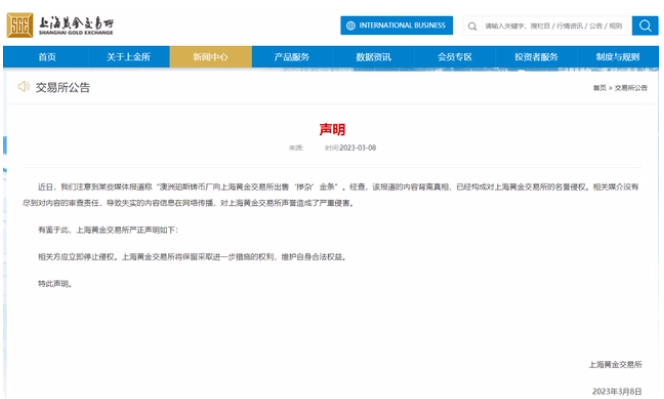Screen dimensions: 664x399
Task: Click the blue search magnifier button
Action: tap(645, 26)
